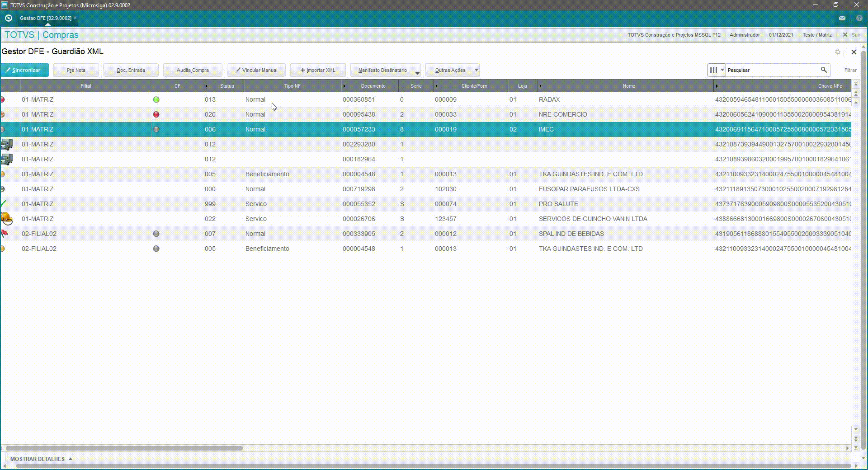Image resolution: width=868 pixels, height=470 pixels.
Task: Click the arrow next to Cliente/Forn column header
Action: [436, 86]
